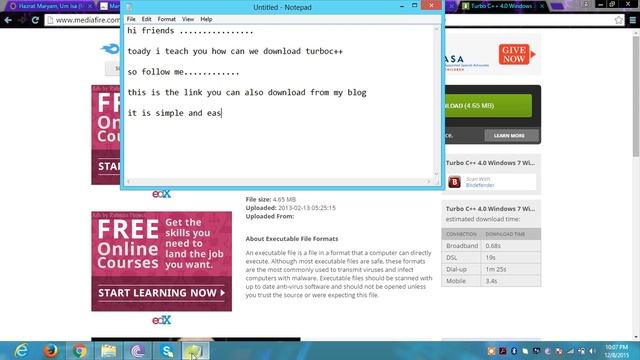Screen dimensions: 640x360
Task: Open the View menu in Notepad
Action: [x=188, y=19]
